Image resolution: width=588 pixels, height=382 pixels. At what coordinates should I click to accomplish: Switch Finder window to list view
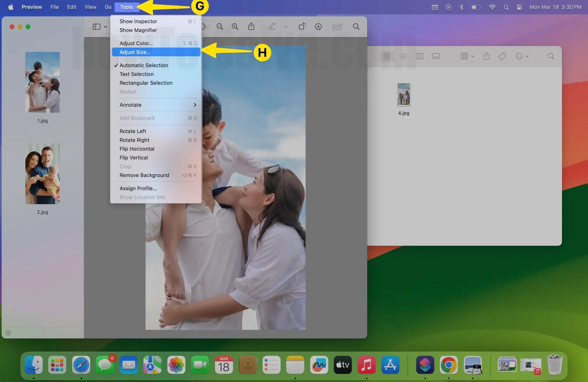[x=403, y=56]
